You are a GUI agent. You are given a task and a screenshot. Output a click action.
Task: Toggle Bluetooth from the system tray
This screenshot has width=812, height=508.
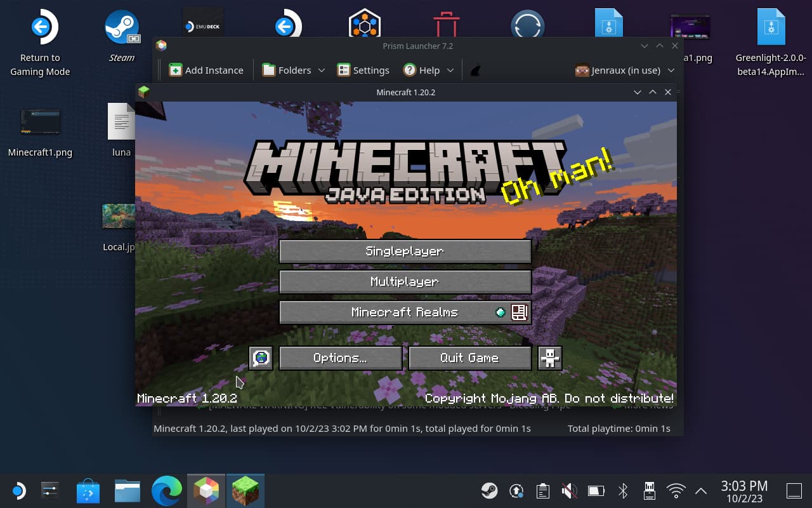coord(623,491)
